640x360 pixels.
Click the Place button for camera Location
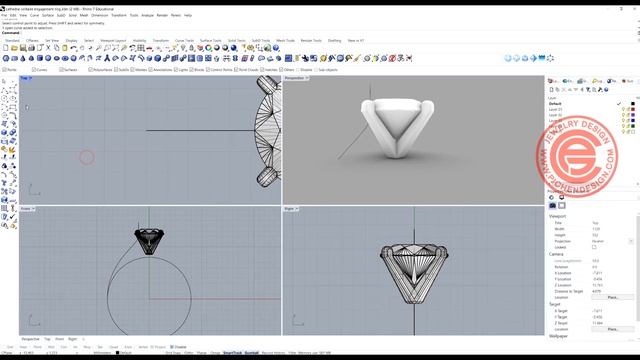click(x=613, y=298)
